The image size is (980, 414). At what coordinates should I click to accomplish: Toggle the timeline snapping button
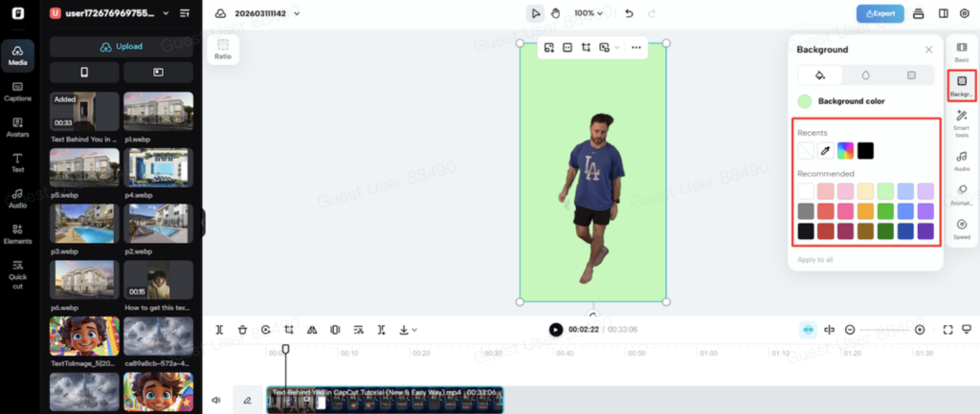point(808,330)
